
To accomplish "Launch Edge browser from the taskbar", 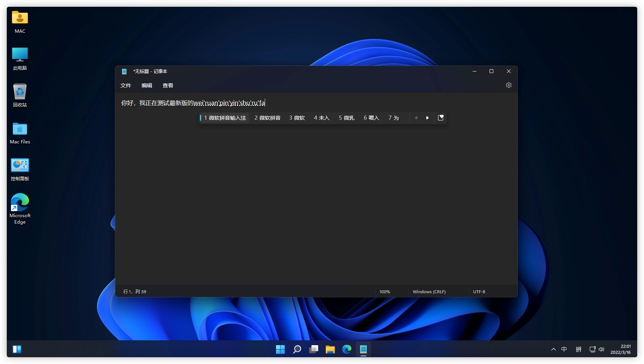I will pos(347,349).
